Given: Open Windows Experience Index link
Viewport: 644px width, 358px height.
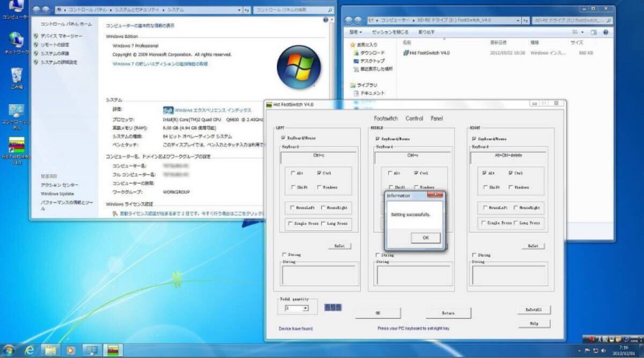Looking at the screenshot, I should [x=214, y=110].
